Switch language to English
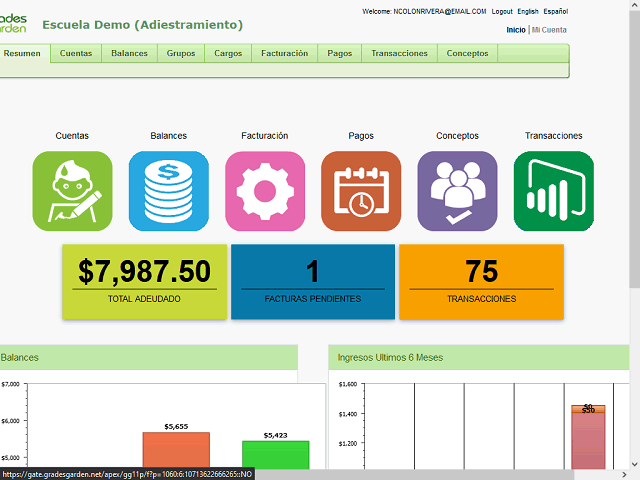The width and height of the screenshot is (640, 480). [x=527, y=12]
